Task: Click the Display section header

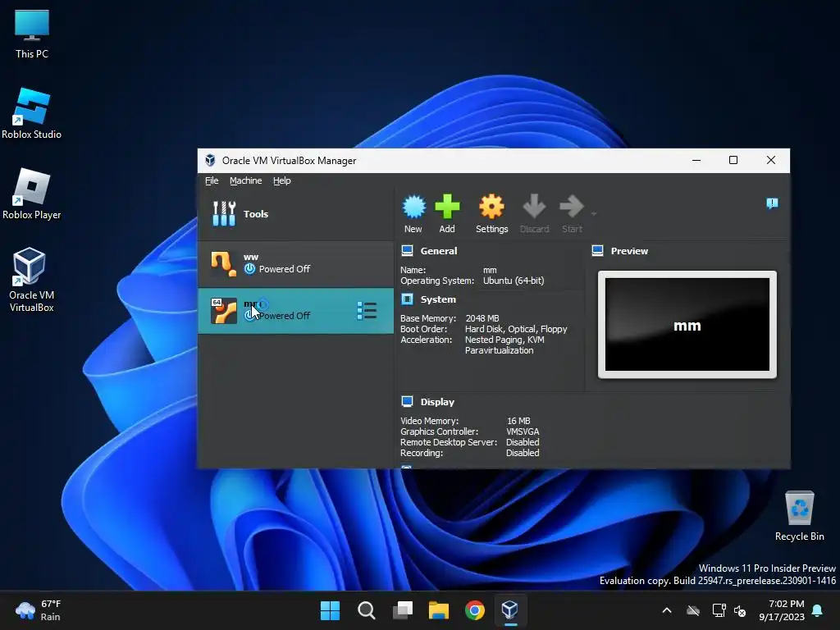Action: [437, 402]
